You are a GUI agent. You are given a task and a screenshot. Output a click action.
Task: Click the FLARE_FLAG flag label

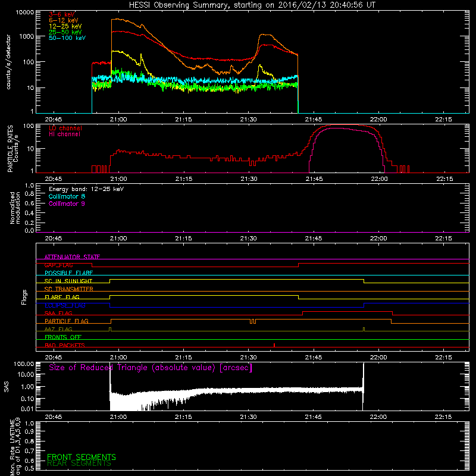click(62, 297)
